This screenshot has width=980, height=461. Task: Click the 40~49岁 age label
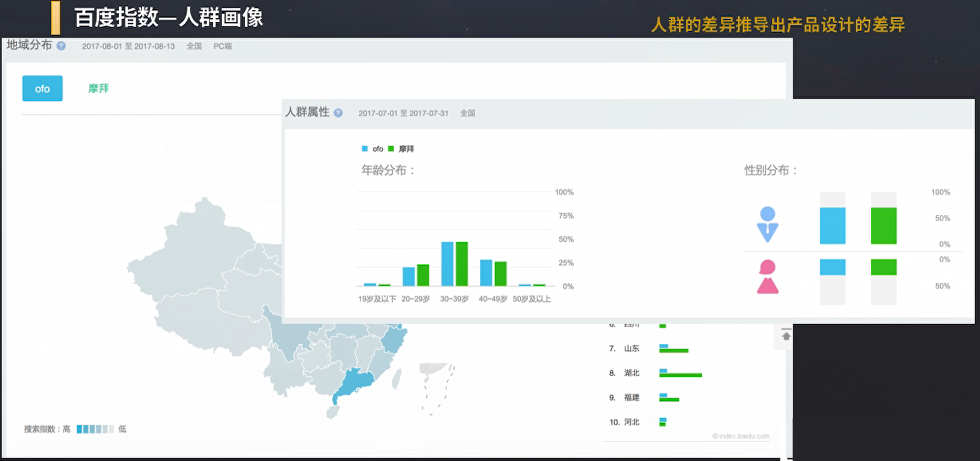tap(493, 299)
